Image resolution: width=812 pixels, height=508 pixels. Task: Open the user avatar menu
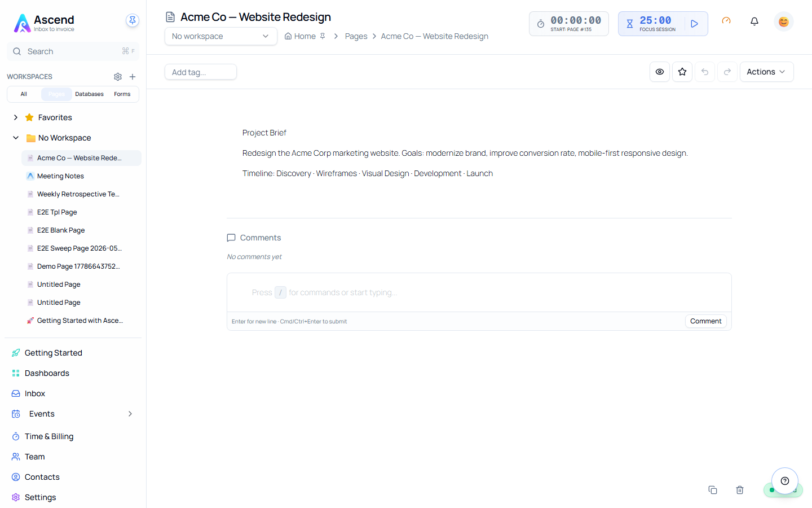click(784, 21)
